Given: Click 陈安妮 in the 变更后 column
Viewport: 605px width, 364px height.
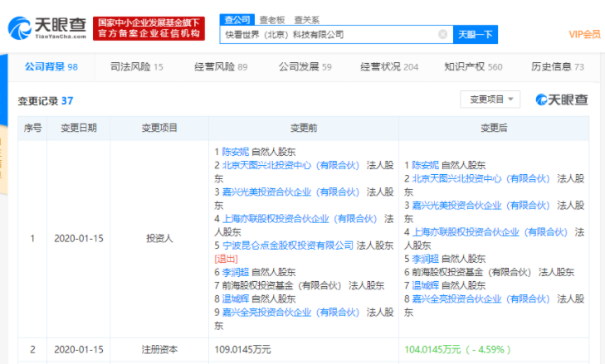Looking at the screenshot, I should point(425,166).
